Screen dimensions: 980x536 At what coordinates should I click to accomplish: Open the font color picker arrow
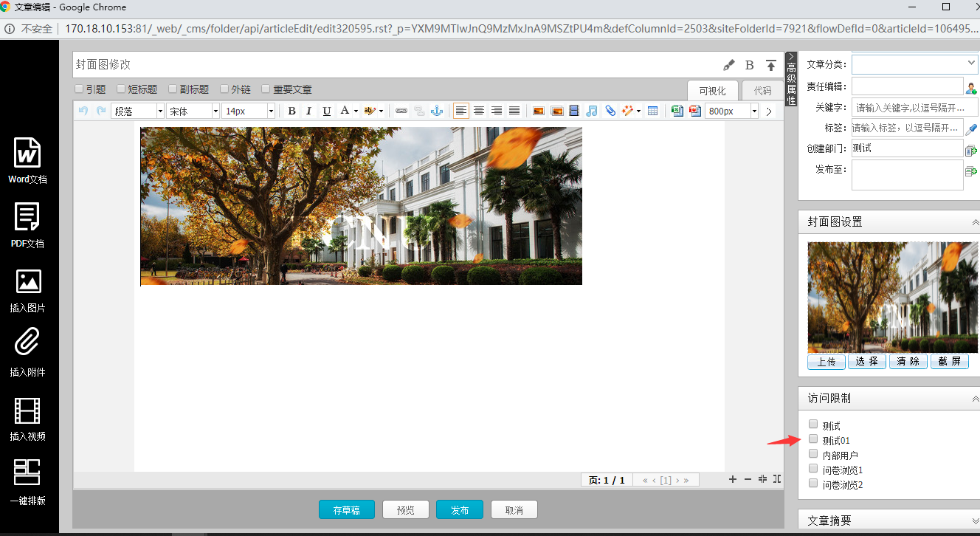click(356, 111)
